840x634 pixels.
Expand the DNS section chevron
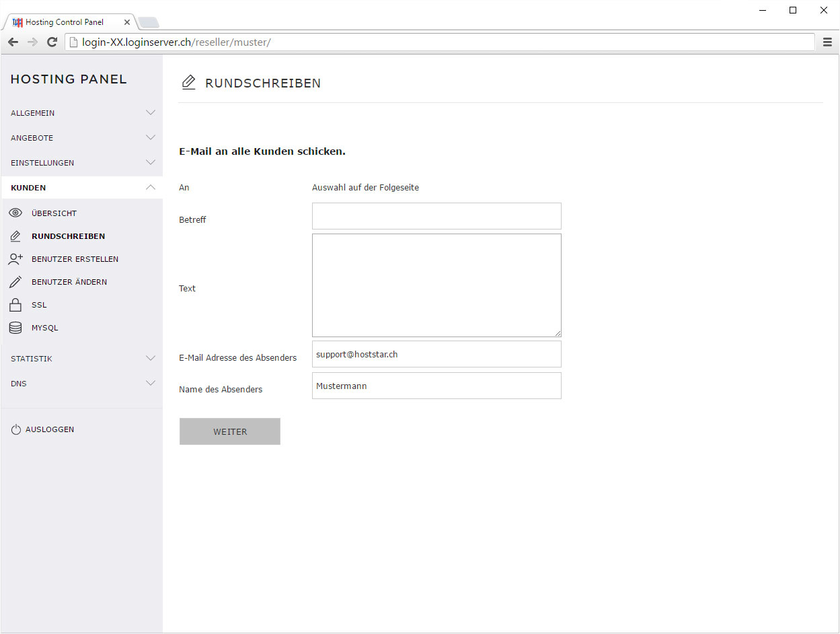coord(151,384)
